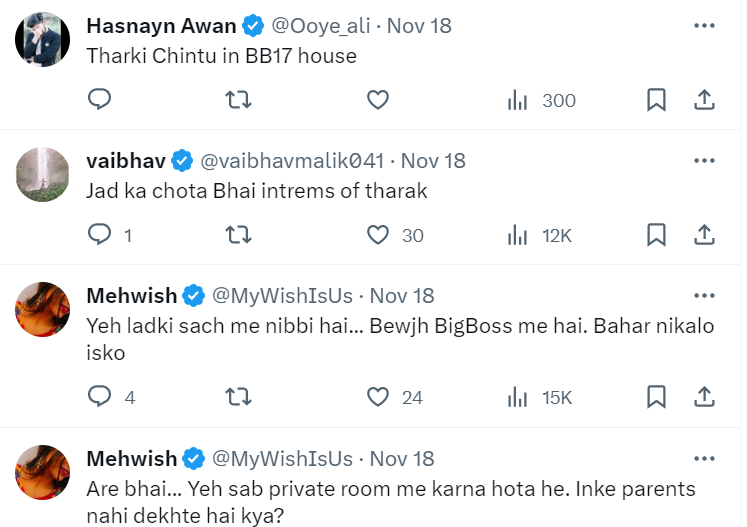Bookmark Hasnayn Awan's tweet
Screen dimensions: 747x527
coord(656,100)
